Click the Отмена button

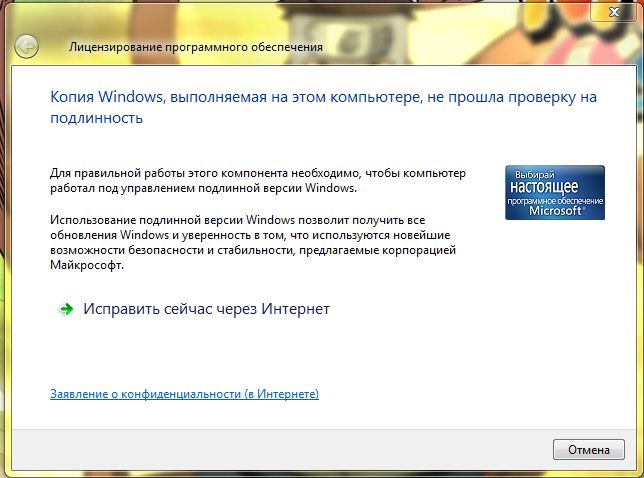pyautogui.click(x=589, y=450)
